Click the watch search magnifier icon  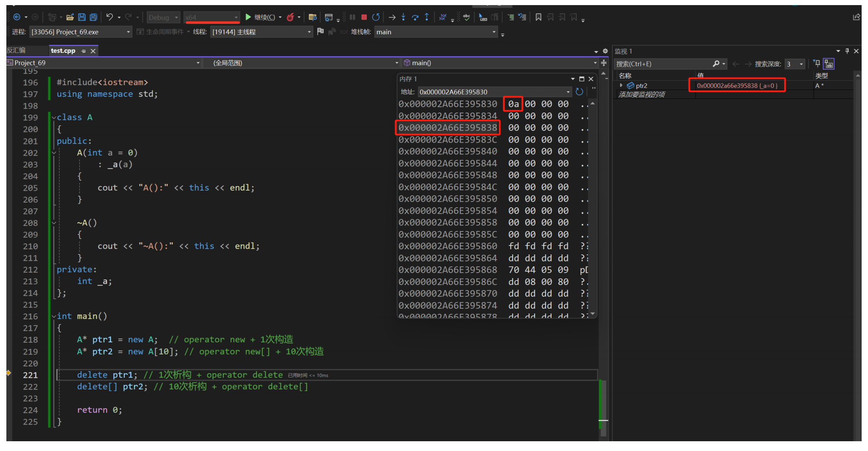click(x=716, y=64)
